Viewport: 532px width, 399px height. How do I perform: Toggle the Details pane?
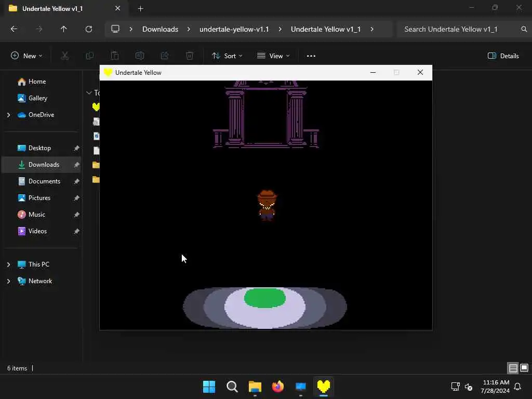click(x=503, y=56)
